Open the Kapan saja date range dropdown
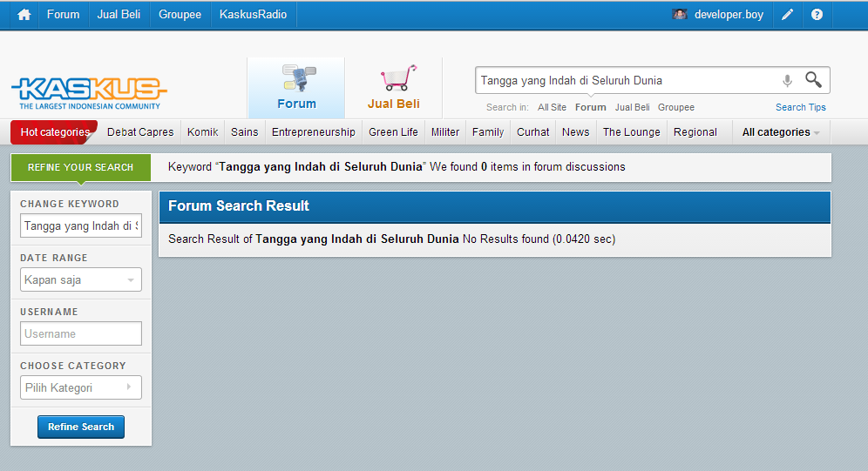 pyautogui.click(x=81, y=279)
